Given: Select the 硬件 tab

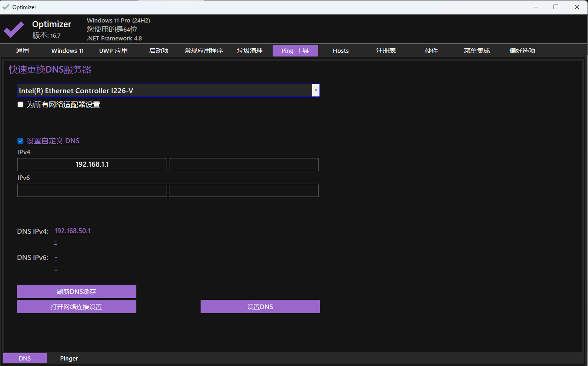Looking at the screenshot, I should click(431, 51).
